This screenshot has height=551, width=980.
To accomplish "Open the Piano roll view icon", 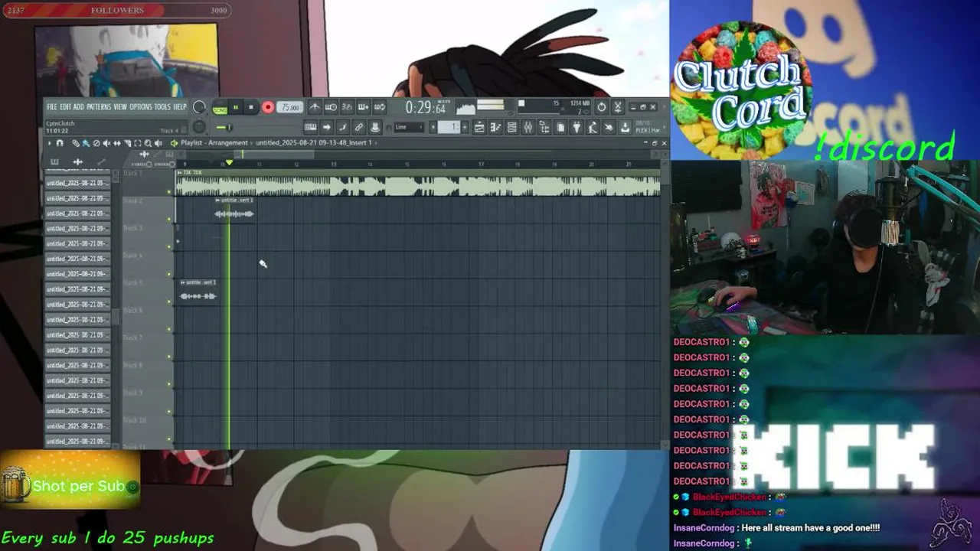I will (x=495, y=127).
